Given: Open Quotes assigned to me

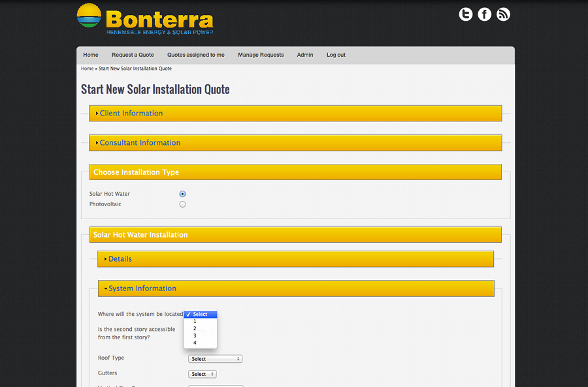Looking at the screenshot, I should tap(196, 55).
